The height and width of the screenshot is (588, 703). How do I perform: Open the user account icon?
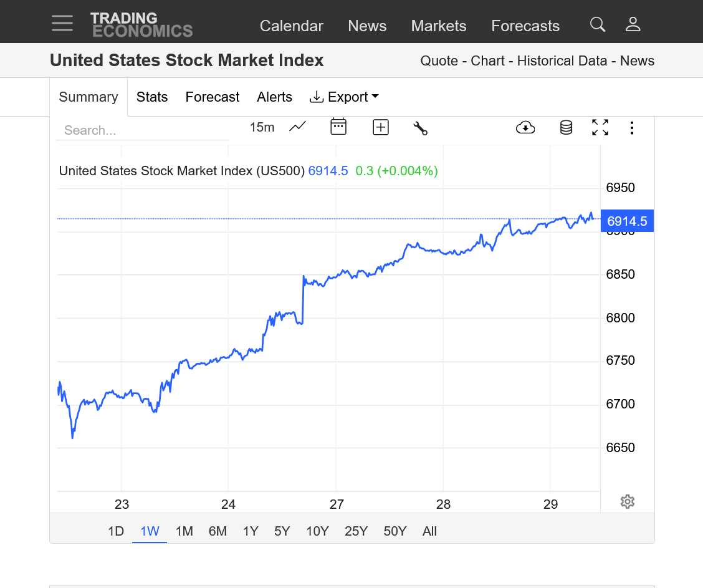pos(633,24)
